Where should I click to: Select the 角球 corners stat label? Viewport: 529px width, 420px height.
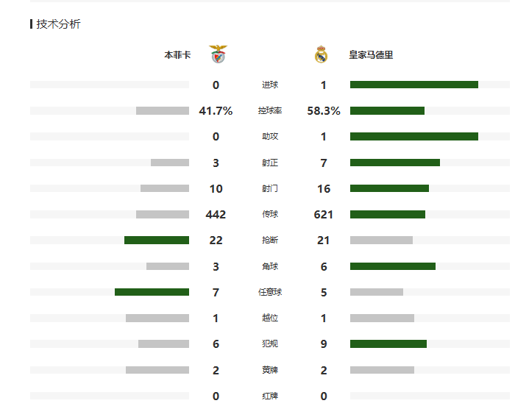pyautogui.click(x=269, y=266)
